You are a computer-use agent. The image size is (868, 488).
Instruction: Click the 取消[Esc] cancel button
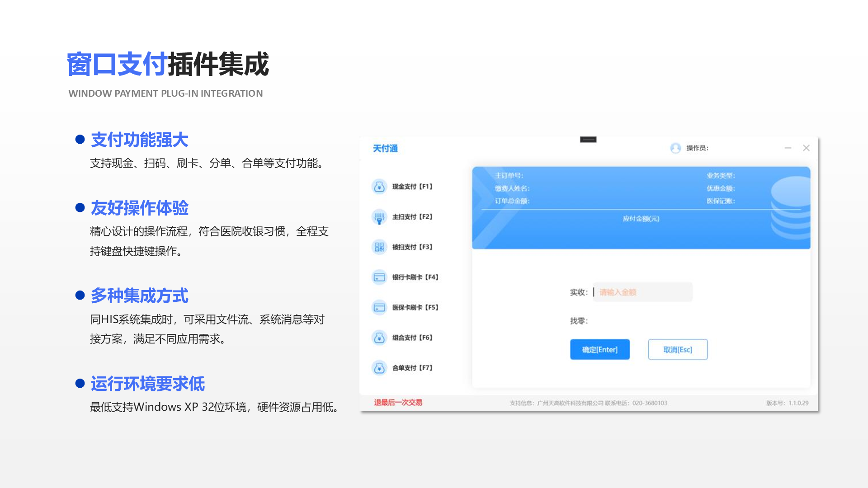(x=677, y=349)
